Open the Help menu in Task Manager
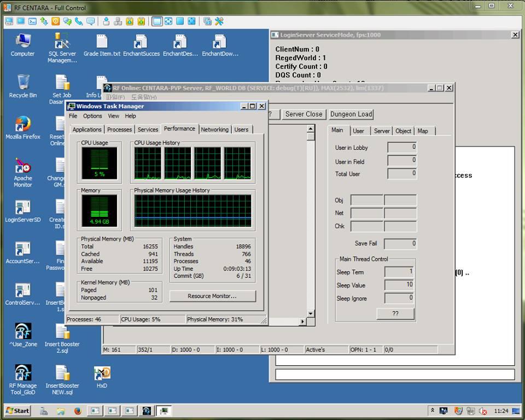This screenshot has width=525, height=420. click(x=130, y=116)
